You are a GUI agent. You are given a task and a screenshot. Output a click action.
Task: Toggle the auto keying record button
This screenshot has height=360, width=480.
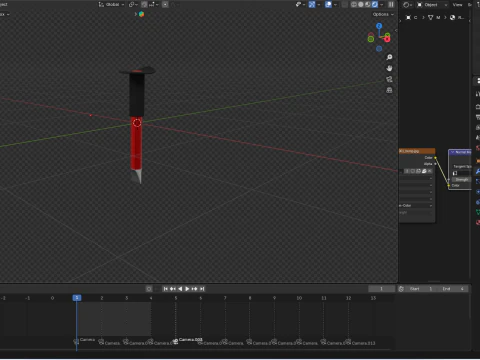click(149, 289)
